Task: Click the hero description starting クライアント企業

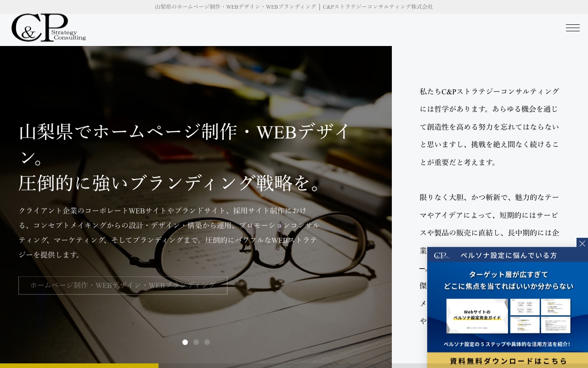Action: coord(169,232)
